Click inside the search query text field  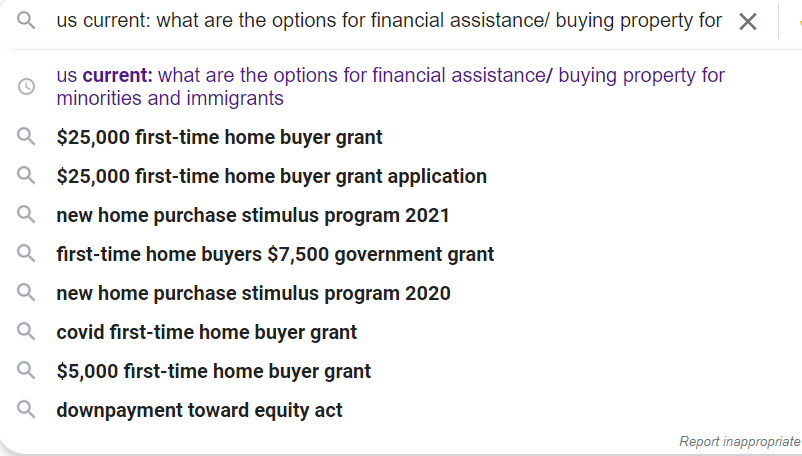[x=389, y=21]
